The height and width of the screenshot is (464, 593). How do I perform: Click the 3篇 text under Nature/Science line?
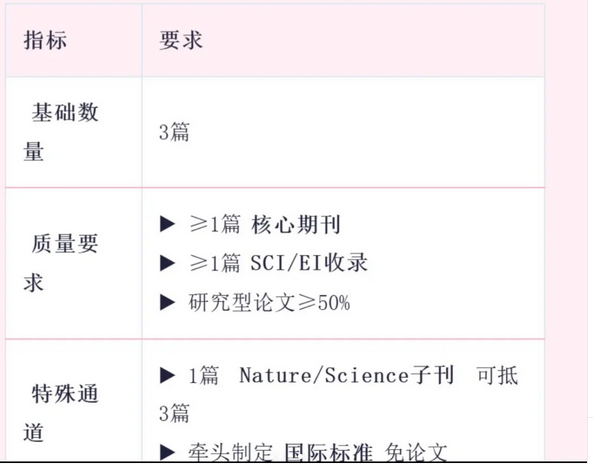click(x=174, y=413)
